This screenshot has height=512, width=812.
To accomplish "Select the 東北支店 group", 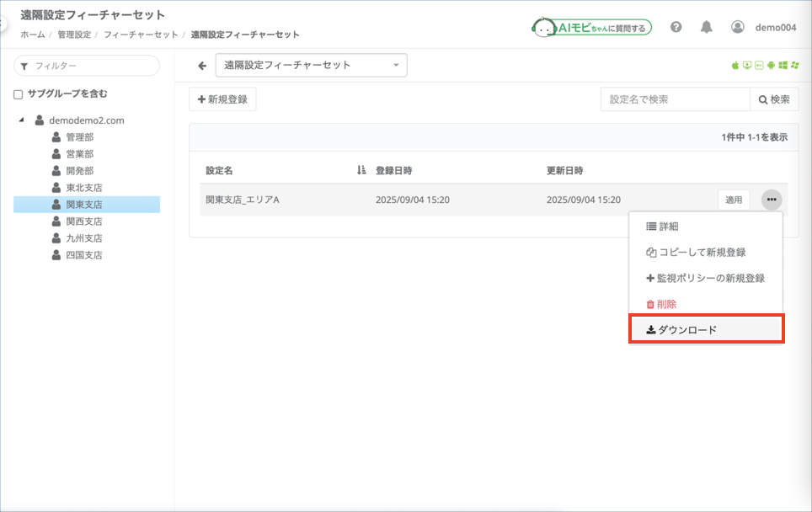I will [84, 188].
